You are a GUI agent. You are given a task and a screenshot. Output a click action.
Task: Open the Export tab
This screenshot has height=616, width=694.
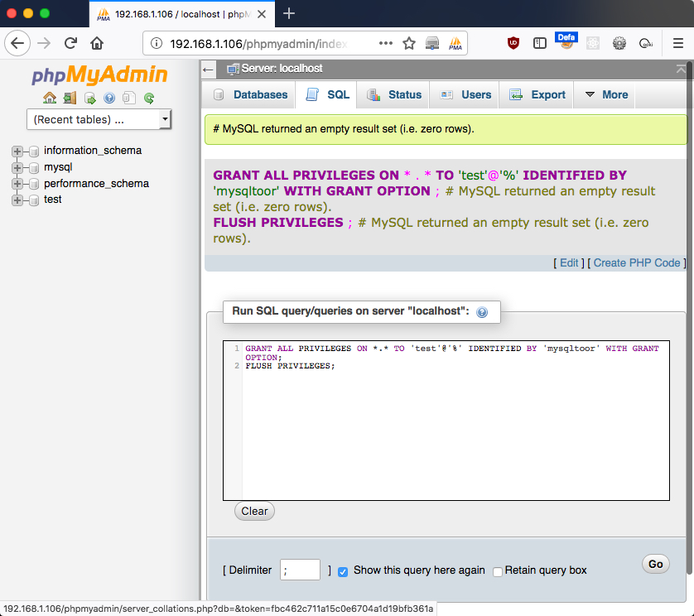[537, 94]
